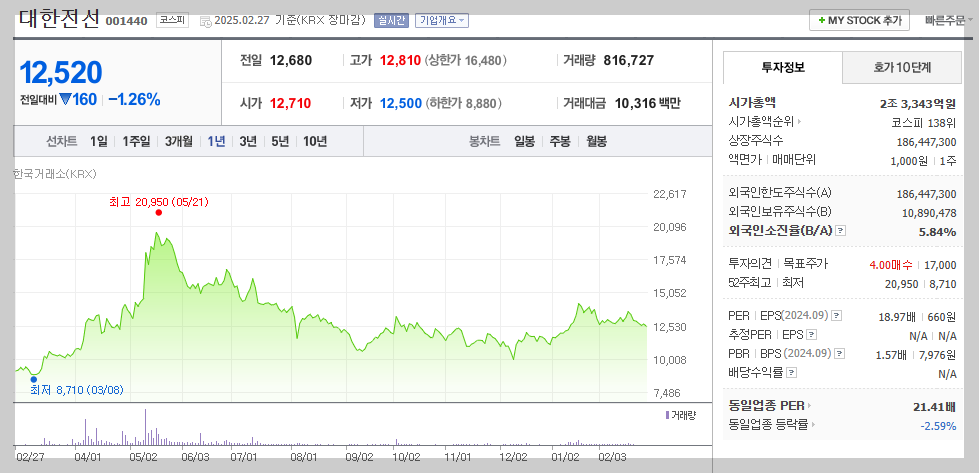Click the current price 12,520

61,73
